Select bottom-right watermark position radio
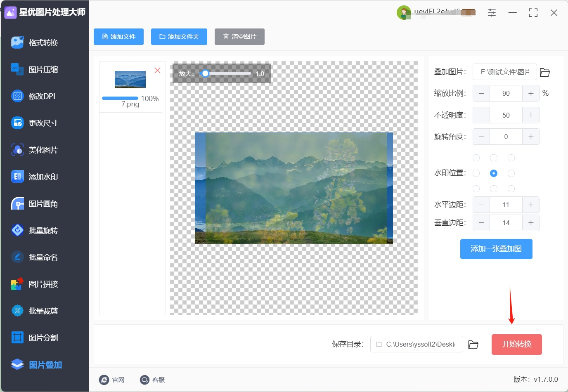 [511, 189]
